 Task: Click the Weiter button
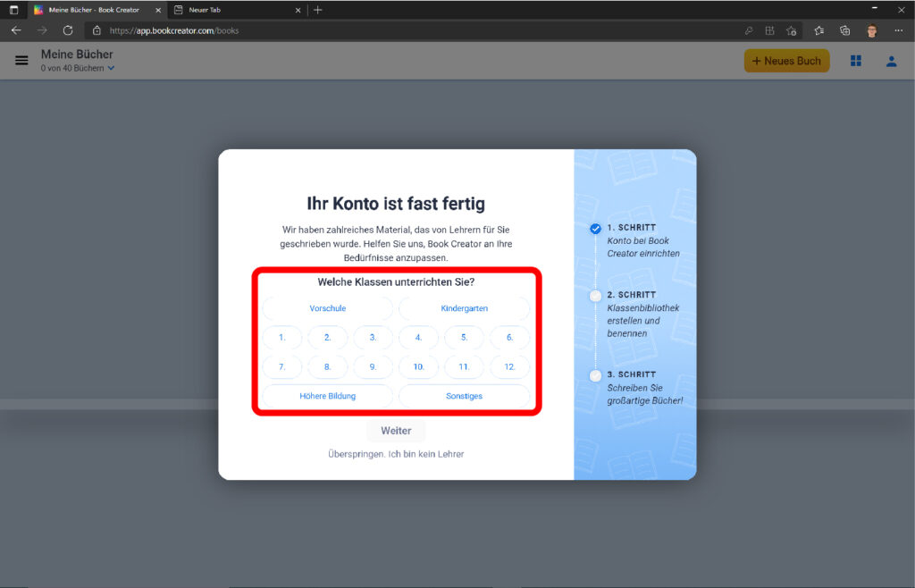(x=396, y=431)
